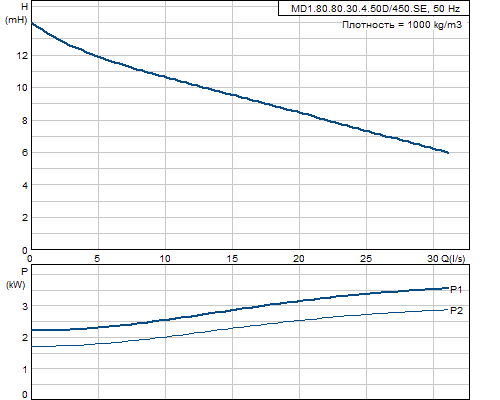Image resolution: width=500 pixels, height=400 pixels.
Task: Click the head curve's end point near 31 l/s
Action: click(x=448, y=153)
